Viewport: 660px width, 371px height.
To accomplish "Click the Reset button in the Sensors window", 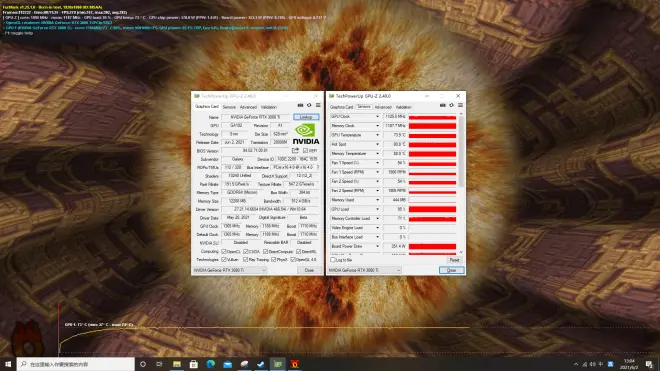I will pos(454,260).
